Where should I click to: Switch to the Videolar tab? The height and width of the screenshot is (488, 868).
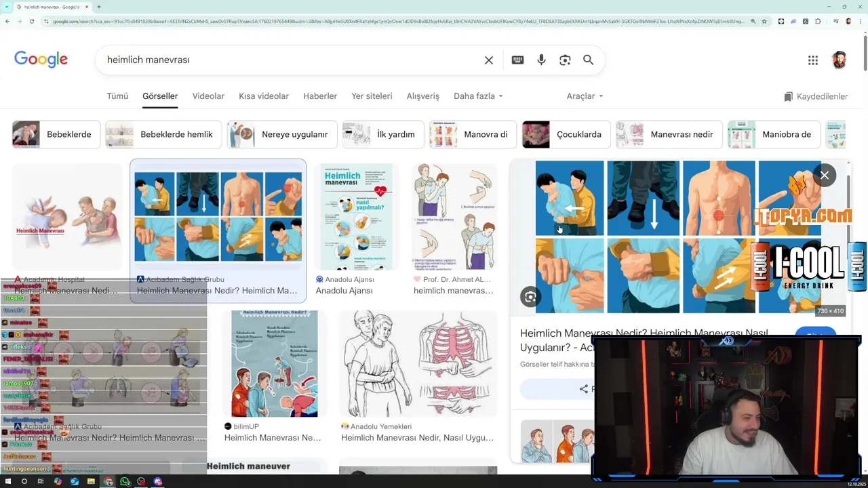(x=208, y=96)
